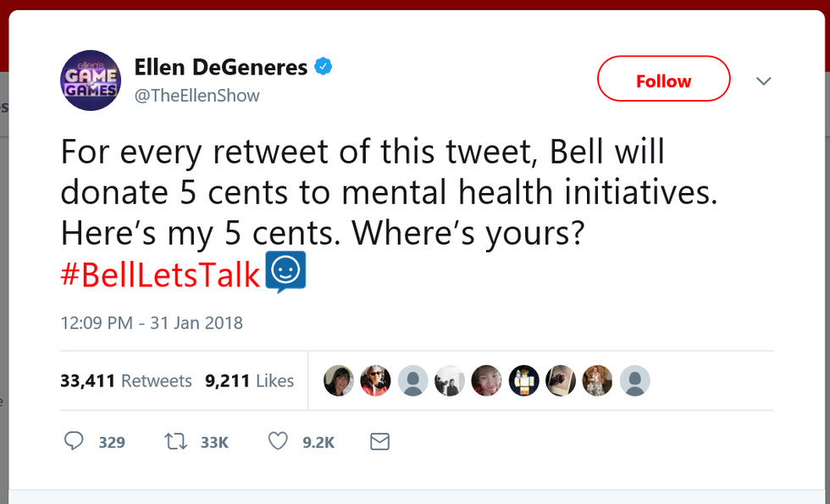Viewport: 830px width, 504px height.
Task: Expand the tweet options chevron menu
Action: coord(764,81)
